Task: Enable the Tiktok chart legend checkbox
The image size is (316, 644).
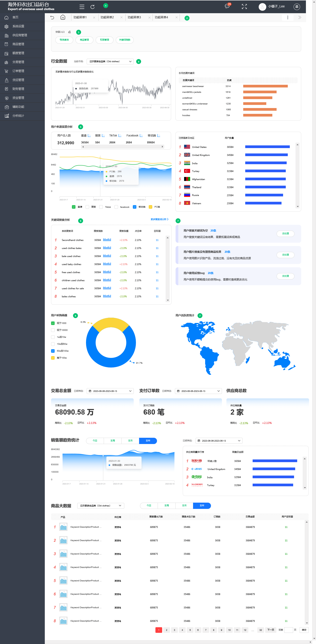Action: click(x=101, y=207)
